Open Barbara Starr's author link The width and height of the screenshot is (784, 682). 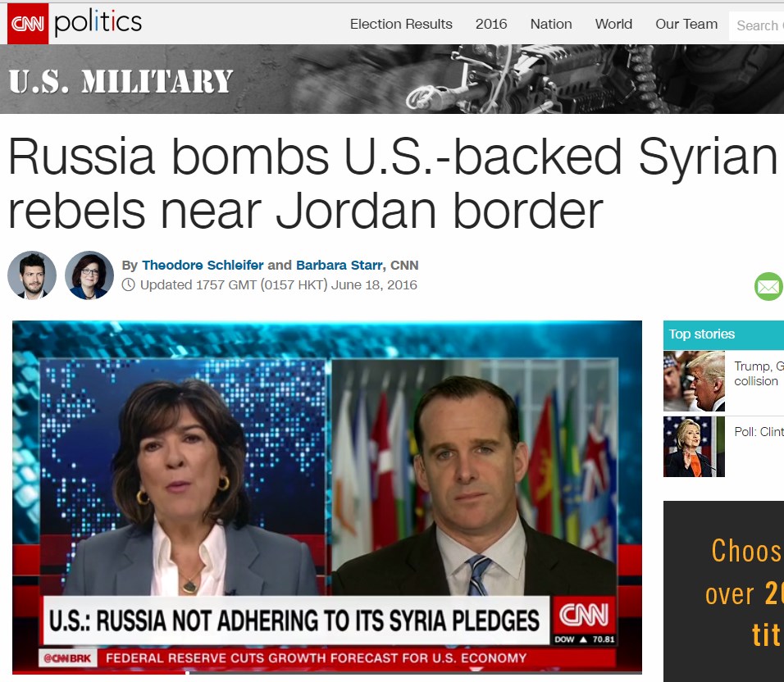tap(339, 266)
